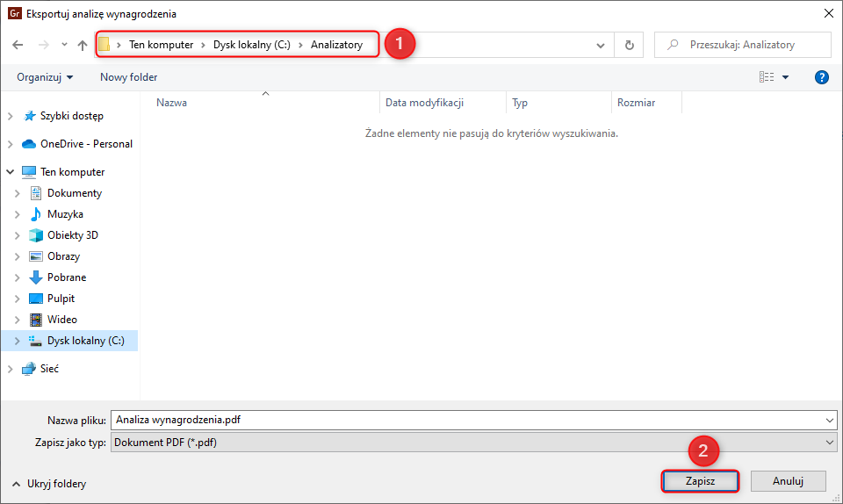
Task: Expand address bar previous locations dropdown
Action: pos(601,45)
